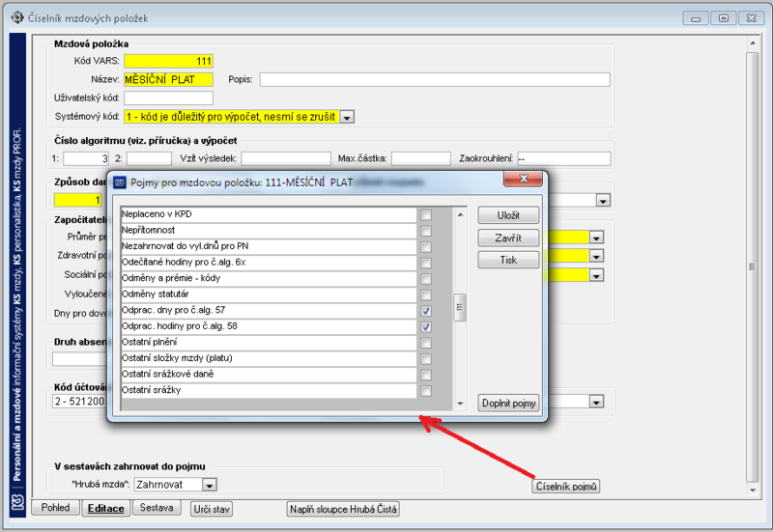Screen dimensions: 773x532
Task: Click the Uložit button
Action: click(508, 215)
